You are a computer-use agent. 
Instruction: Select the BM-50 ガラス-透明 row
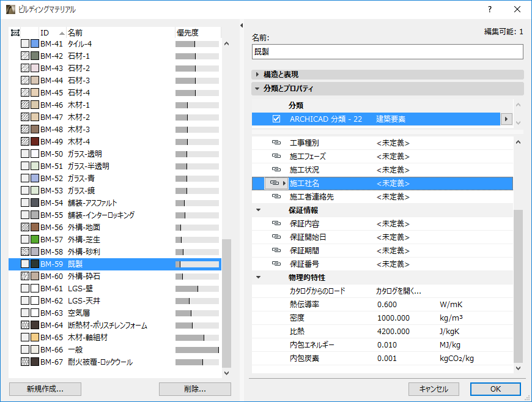tap(115, 154)
